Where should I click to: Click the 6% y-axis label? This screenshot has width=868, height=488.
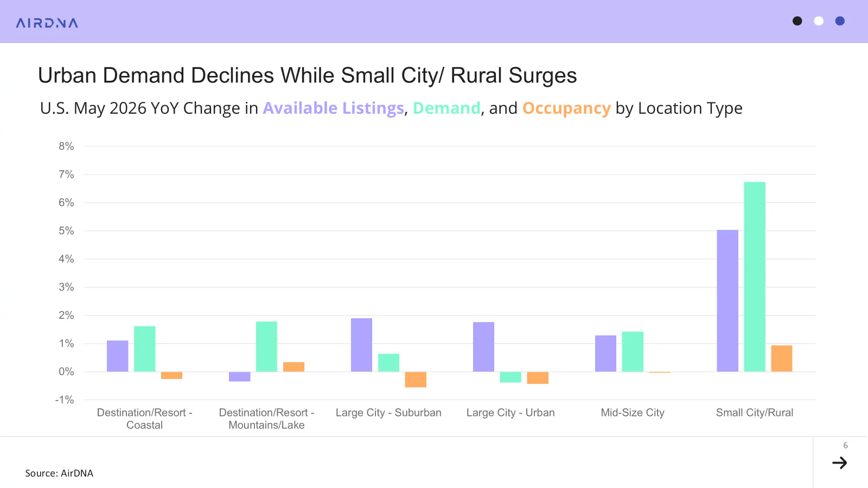tap(66, 203)
